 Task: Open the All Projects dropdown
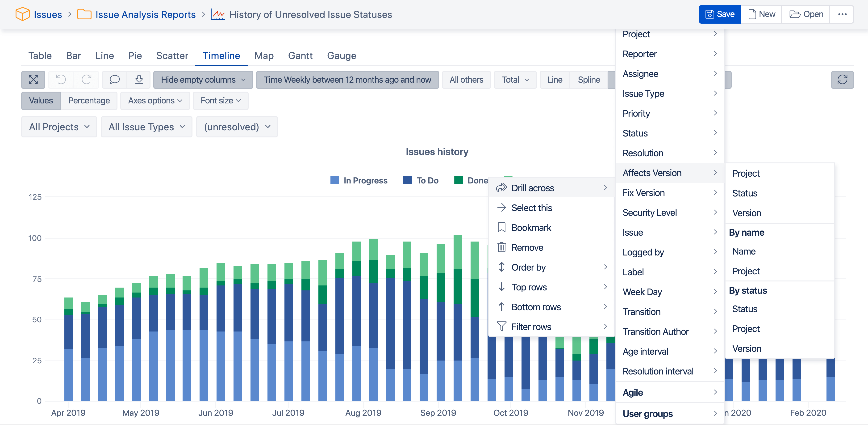tap(59, 127)
